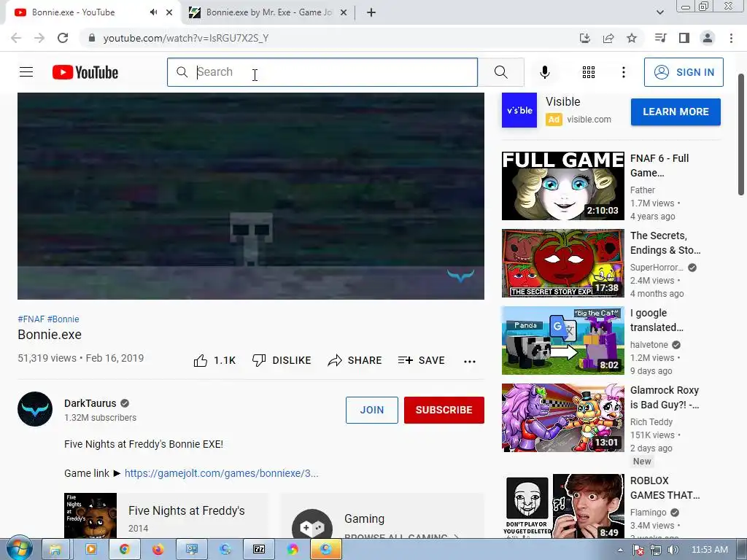747x560 pixels.
Task: Toggle the browser side panel
Action: [x=684, y=38]
